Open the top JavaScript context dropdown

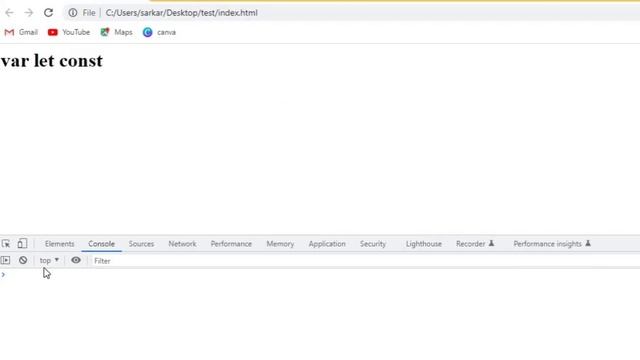(x=49, y=260)
